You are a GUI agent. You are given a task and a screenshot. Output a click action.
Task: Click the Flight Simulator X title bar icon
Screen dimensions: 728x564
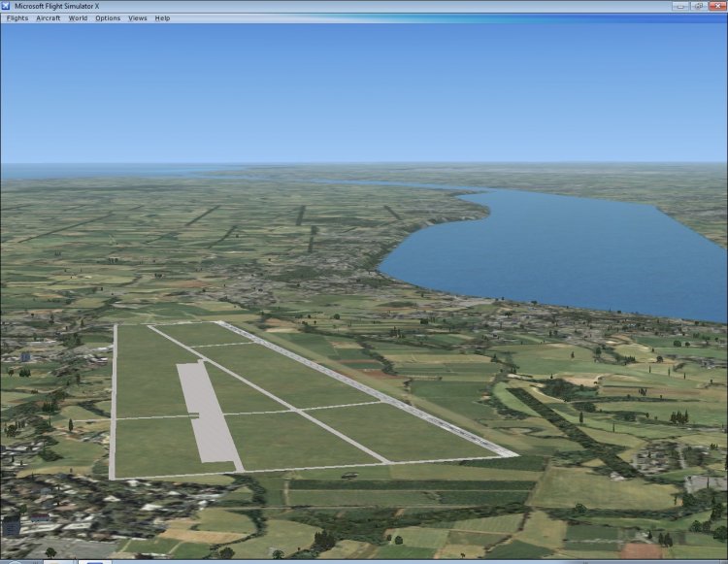pyautogui.click(x=6, y=6)
